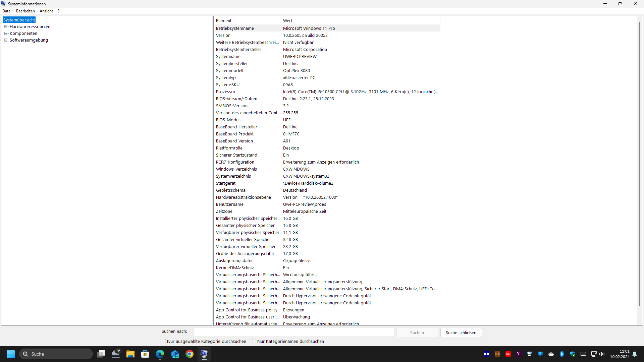Click the blue 0.0 tray icon
The height and width of the screenshot is (362, 644).
[x=486, y=354]
